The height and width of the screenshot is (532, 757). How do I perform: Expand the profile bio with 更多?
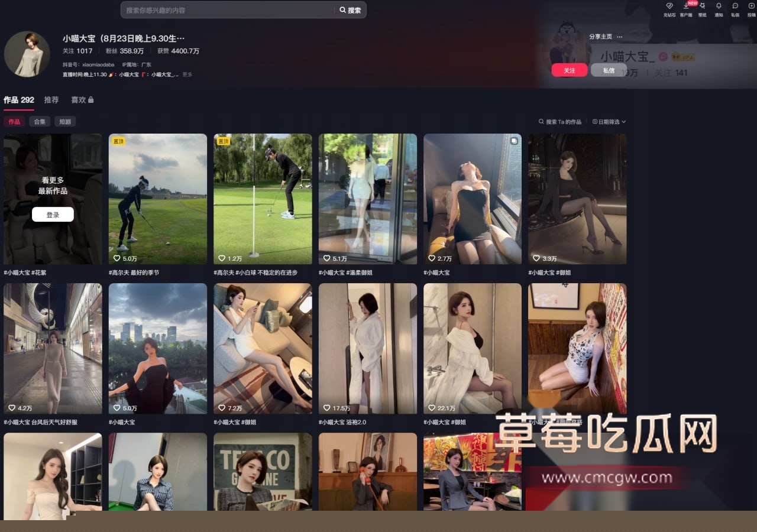tap(187, 74)
